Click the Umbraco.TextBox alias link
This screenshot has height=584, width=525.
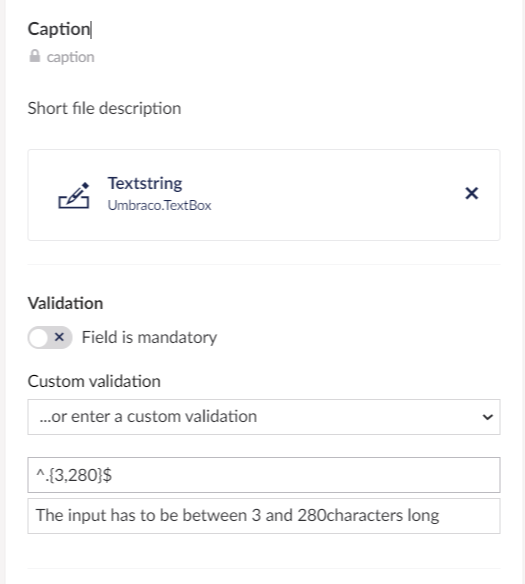tap(159, 205)
